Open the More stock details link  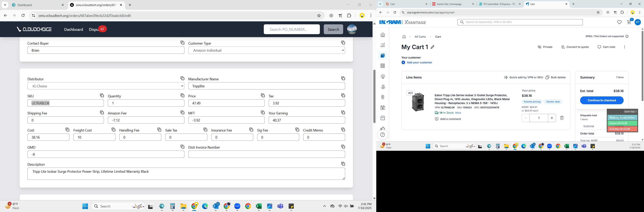coord(458,113)
